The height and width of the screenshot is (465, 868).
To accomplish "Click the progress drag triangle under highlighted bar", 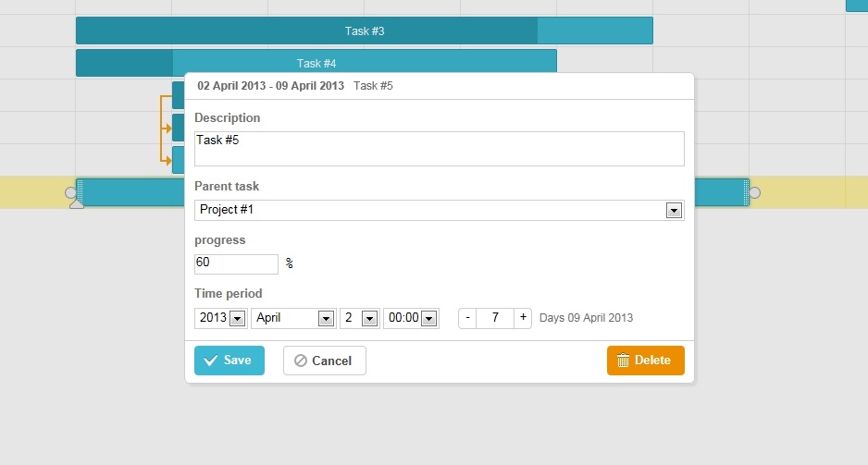I will click(77, 204).
